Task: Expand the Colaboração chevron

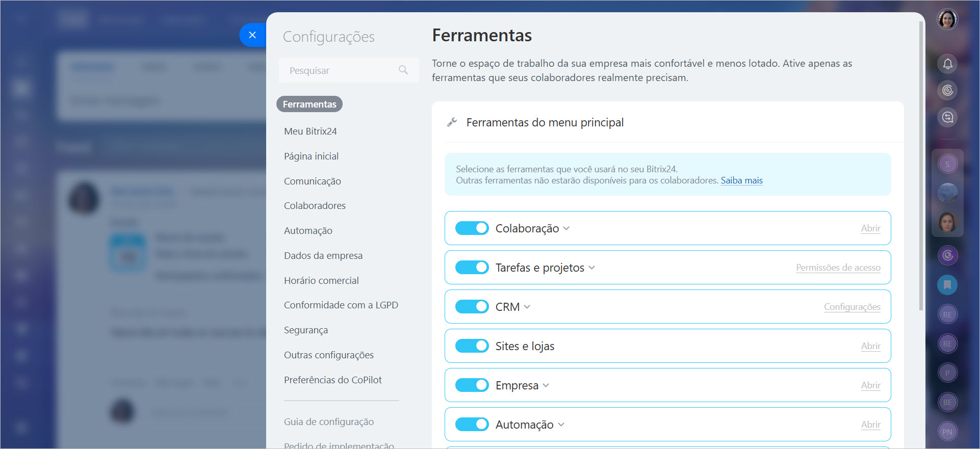Action: click(x=566, y=229)
